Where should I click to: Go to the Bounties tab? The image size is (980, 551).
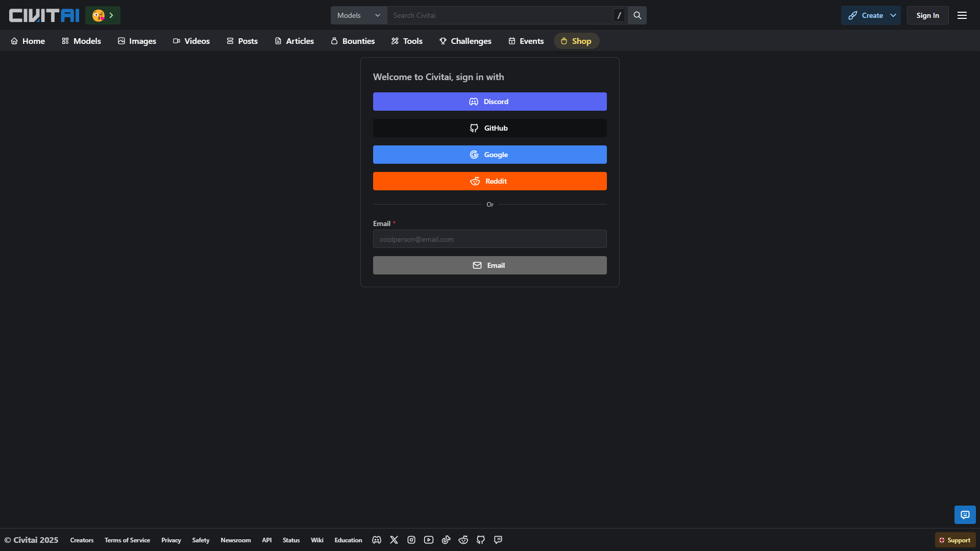click(353, 41)
